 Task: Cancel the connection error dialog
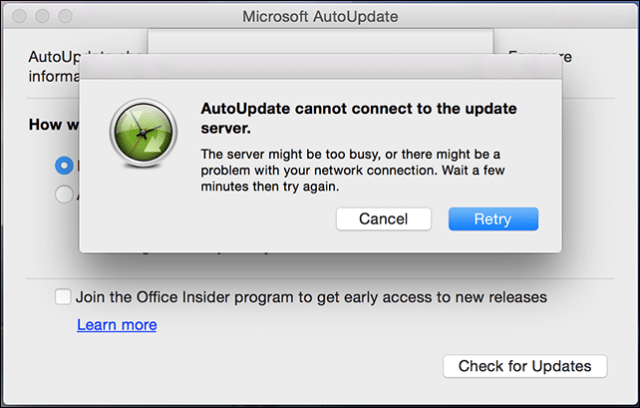click(x=383, y=219)
